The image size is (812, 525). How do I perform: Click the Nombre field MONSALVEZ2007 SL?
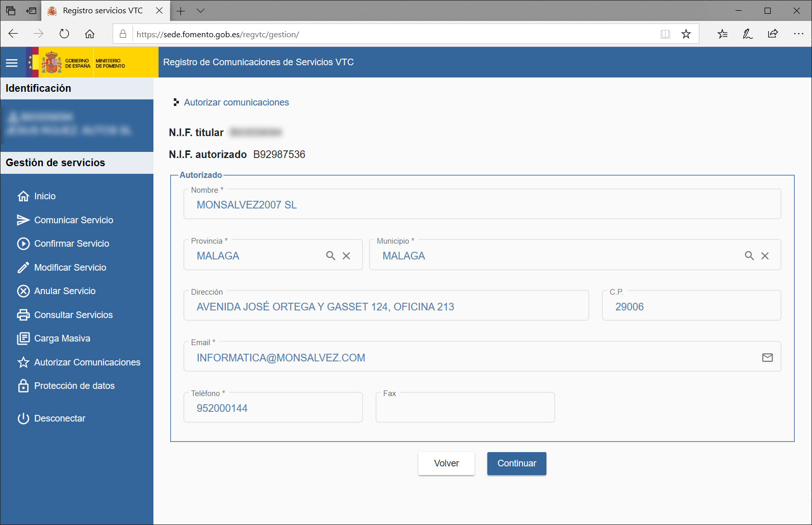(482, 204)
